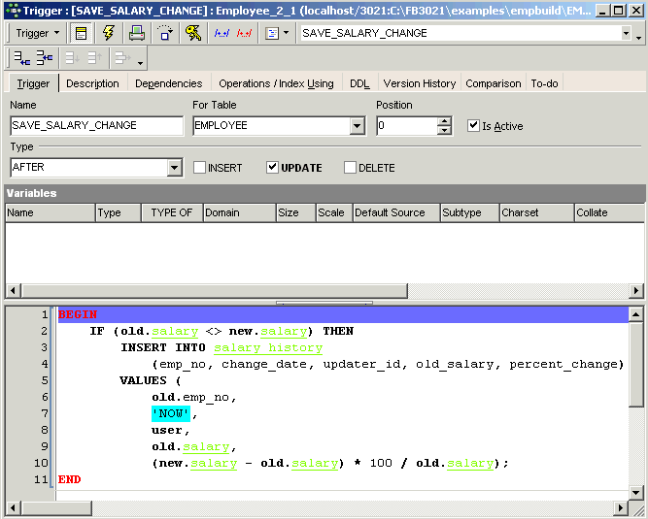Screen dimensions: 648x519
Task: Click the trigger Name input field
Action: (97, 126)
